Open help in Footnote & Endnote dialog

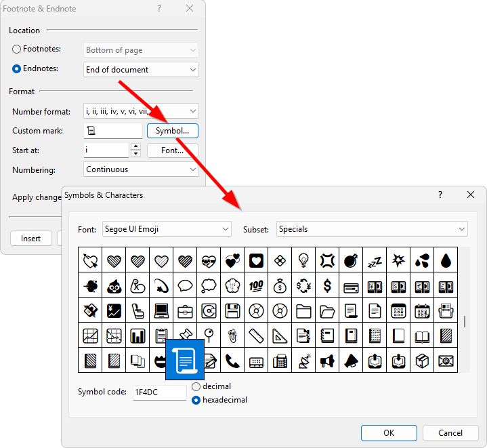click(159, 8)
